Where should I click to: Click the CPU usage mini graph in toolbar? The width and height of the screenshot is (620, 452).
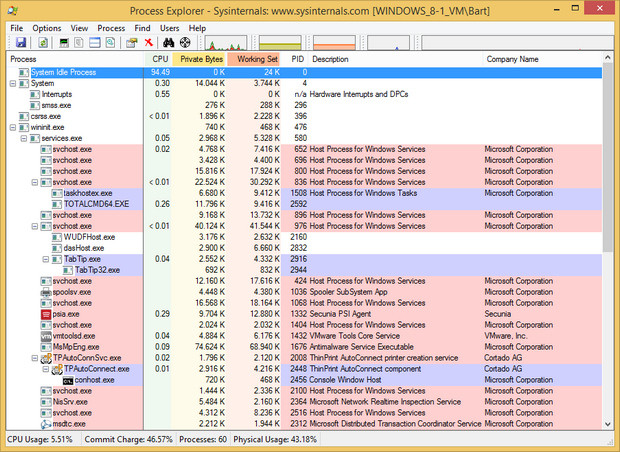pyautogui.click(x=225, y=43)
